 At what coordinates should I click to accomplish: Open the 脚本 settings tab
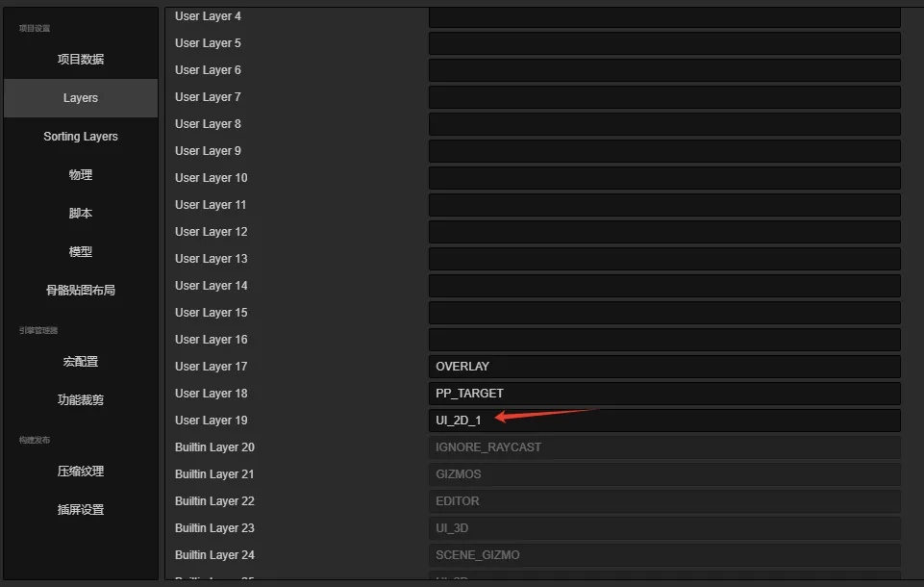tap(81, 213)
